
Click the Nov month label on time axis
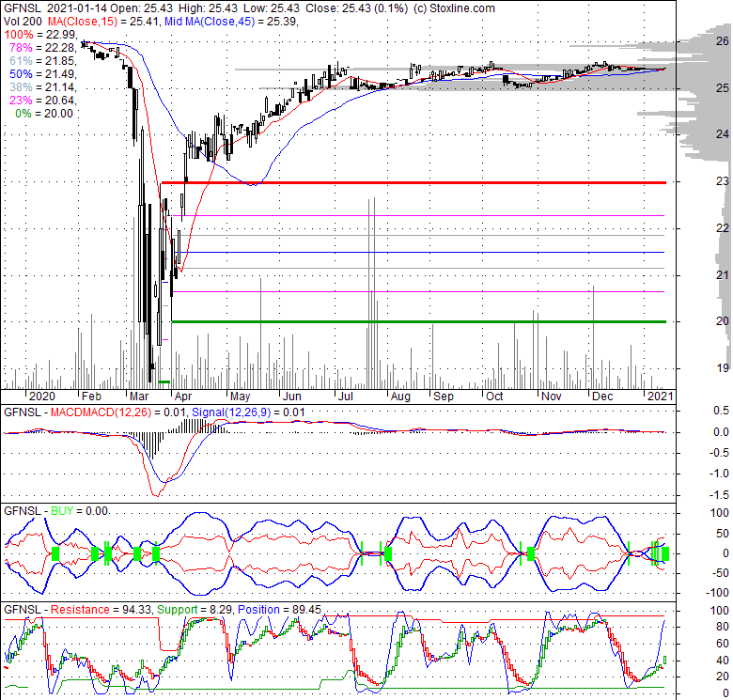coord(551,397)
